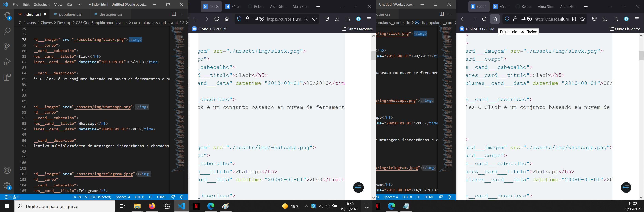This screenshot has height=212, width=644.
Task: Bookmark the page with the star in left Firefox
Action: (315, 19)
